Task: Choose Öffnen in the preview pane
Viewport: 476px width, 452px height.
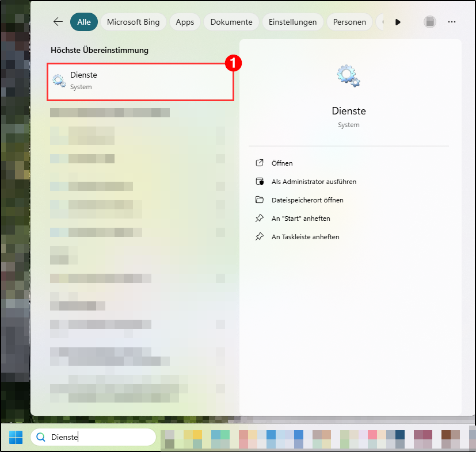Action: [x=282, y=163]
